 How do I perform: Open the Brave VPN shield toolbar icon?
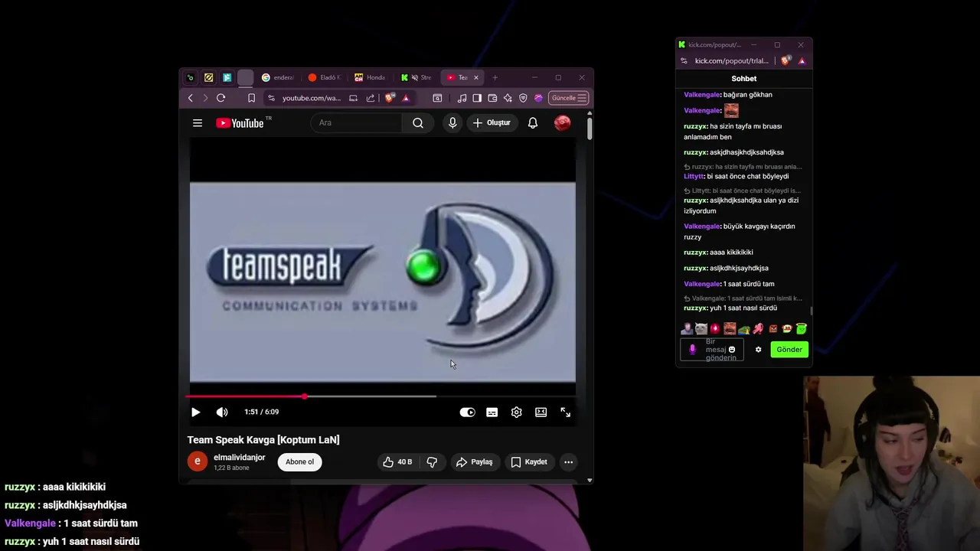pos(523,98)
